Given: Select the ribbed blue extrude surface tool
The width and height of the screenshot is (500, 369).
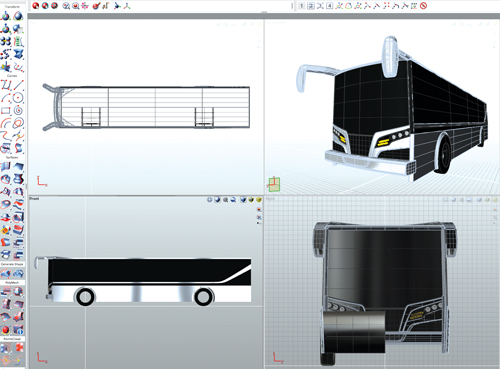Looking at the screenshot, I should 6,166.
